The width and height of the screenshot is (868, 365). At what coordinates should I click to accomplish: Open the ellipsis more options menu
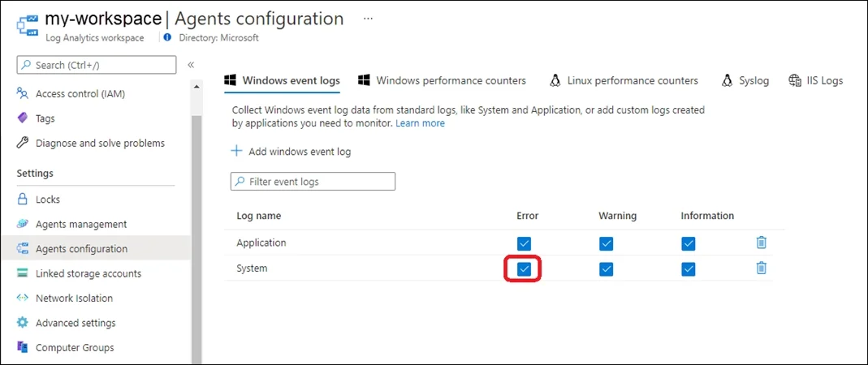click(x=368, y=18)
